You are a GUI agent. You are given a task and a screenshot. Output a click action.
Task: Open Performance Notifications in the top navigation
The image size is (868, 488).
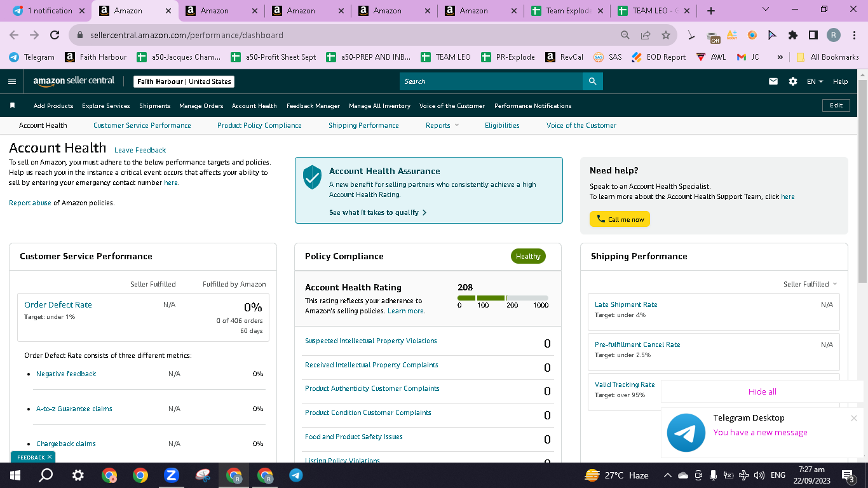pos(533,105)
